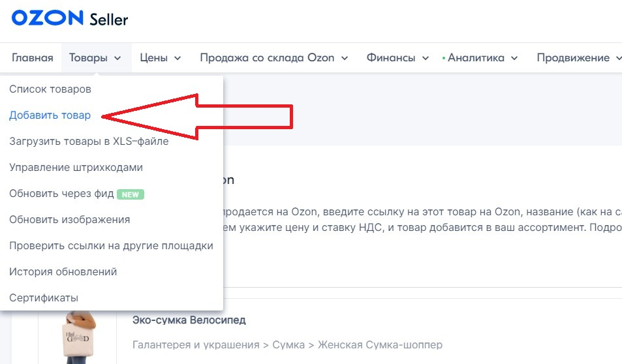Select Обновить изображения entry

click(69, 220)
